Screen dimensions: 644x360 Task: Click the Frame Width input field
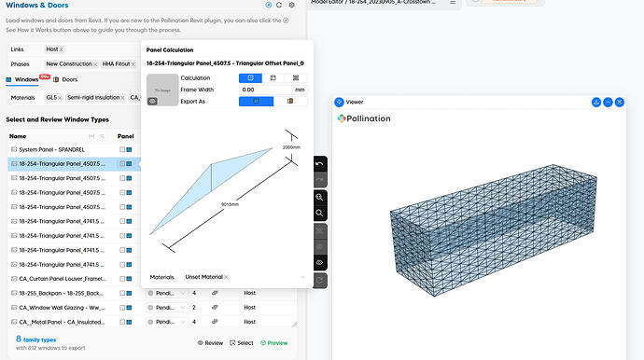click(x=266, y=90)
